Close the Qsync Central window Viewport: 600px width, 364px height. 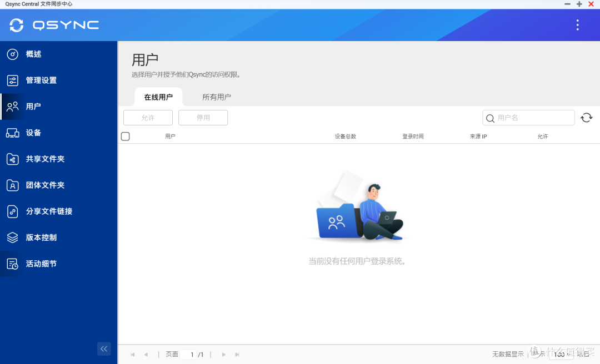click(x=591, y=4)
